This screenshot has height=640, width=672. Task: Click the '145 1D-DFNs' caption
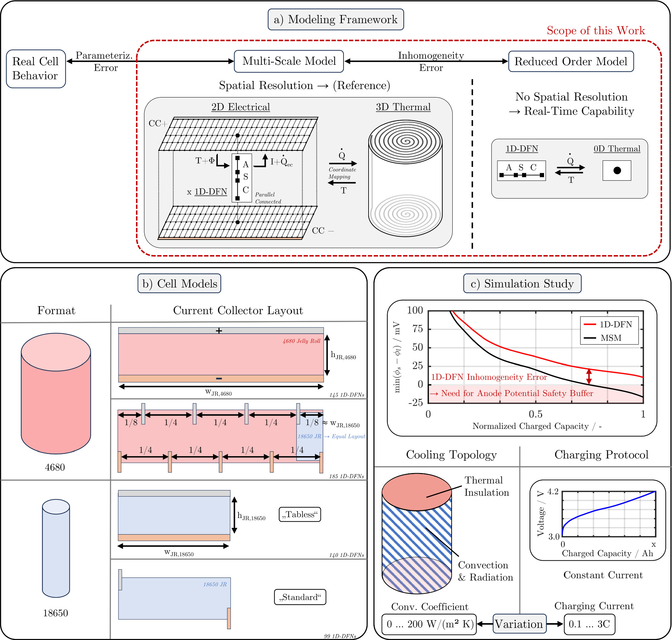pyautogui.click(x=347, y=395)
